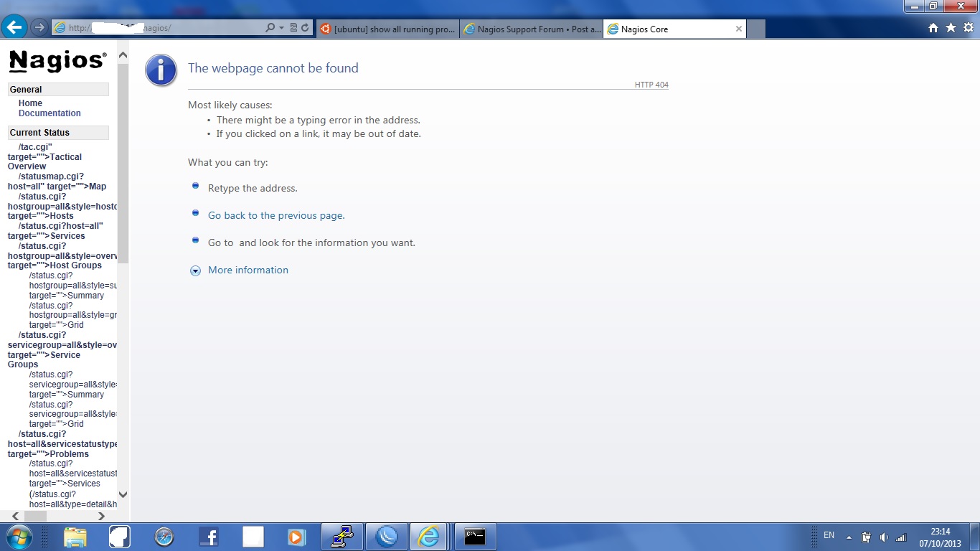Expand the More information section
980x551 pixels.
pyautogui.click(x=248, y=270)
